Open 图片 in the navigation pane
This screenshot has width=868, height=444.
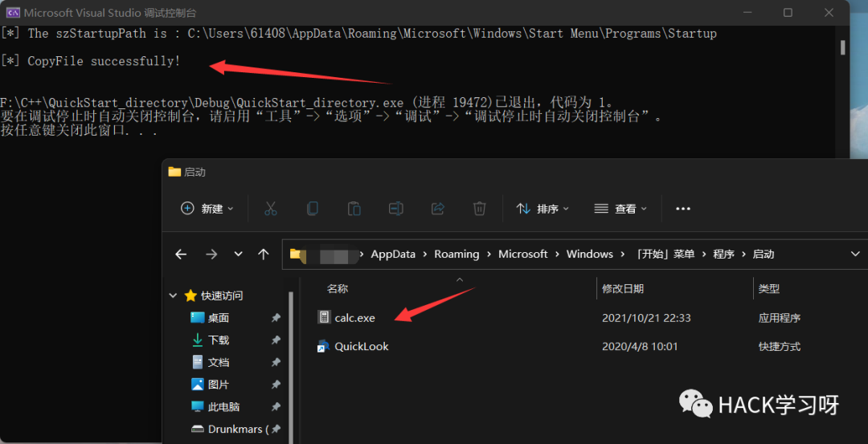pyautogui.click(x=218, y=385)
